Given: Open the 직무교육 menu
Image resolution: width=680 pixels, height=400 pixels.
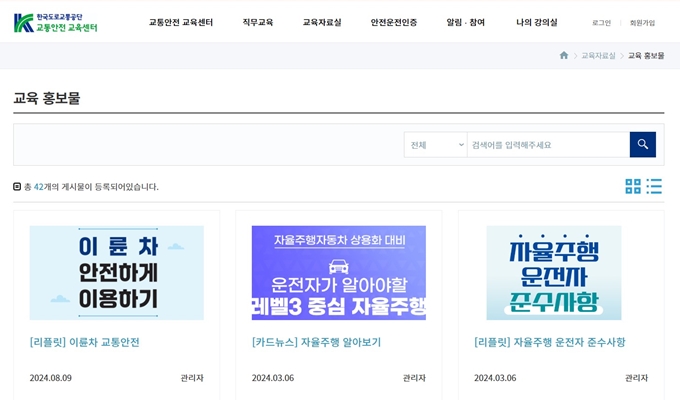Looking at the screenshot, I should point(258,22).
